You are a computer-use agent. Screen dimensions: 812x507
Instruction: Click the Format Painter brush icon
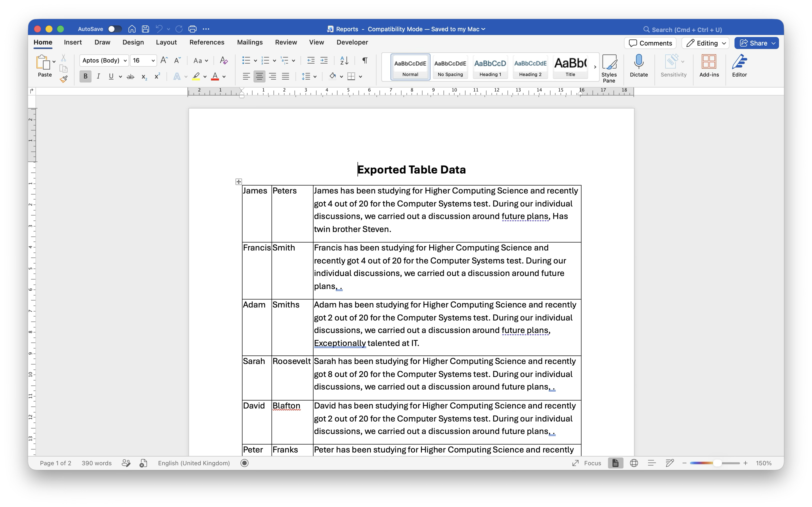coord(64,79)
